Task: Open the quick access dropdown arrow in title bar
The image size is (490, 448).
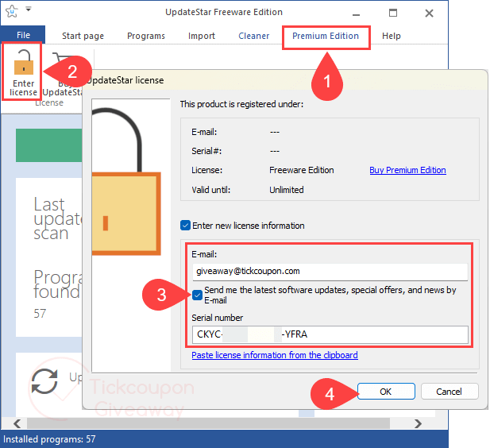Action: pyautogui.click(x=29, y=9)
